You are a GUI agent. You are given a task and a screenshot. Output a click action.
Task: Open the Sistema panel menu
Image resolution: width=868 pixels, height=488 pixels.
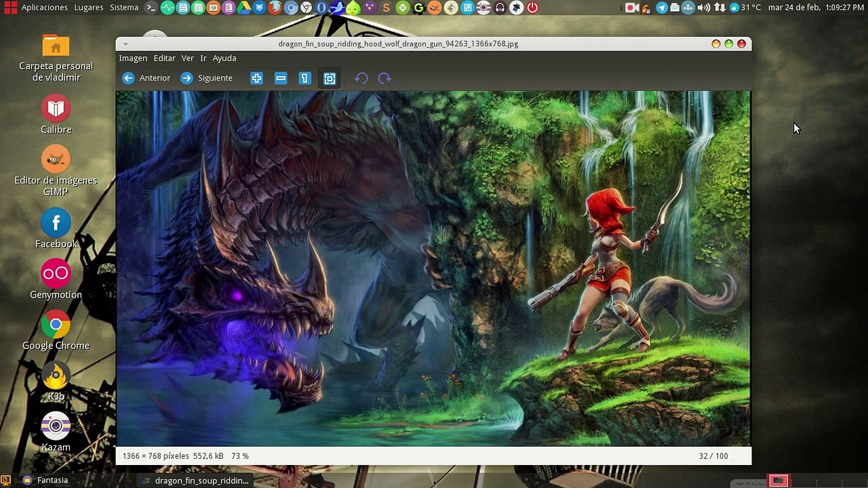124,7
